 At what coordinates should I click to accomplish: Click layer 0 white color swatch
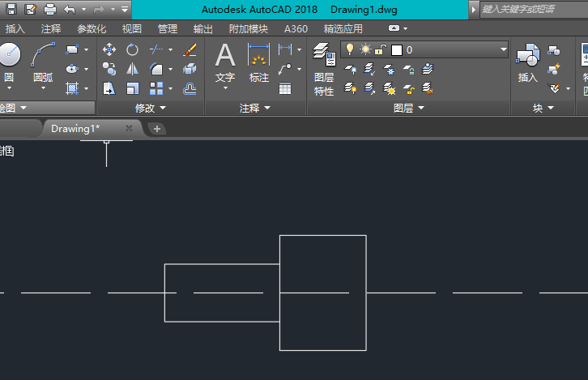pyautogui.click(x=397, y=50)
